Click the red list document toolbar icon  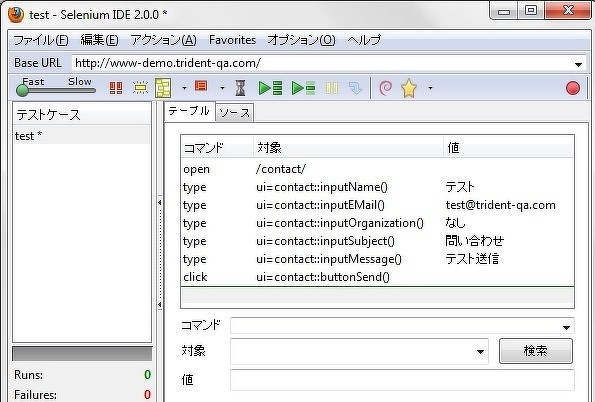click(201, 86)
